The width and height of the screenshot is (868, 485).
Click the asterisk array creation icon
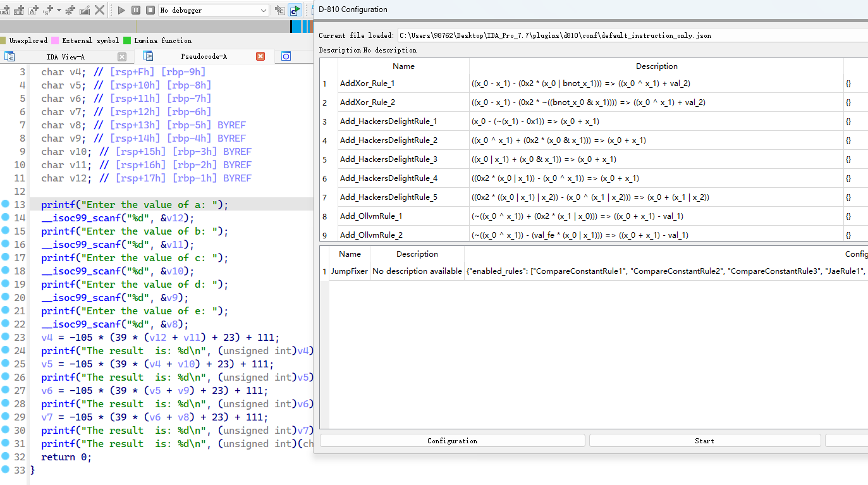(70, 10)
